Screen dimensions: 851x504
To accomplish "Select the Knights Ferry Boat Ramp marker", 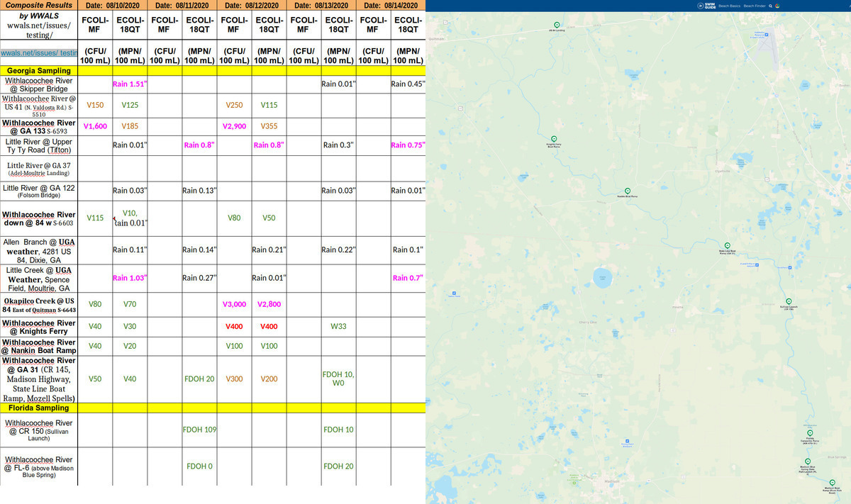I will pyautogui.click(x=555, y=138).
